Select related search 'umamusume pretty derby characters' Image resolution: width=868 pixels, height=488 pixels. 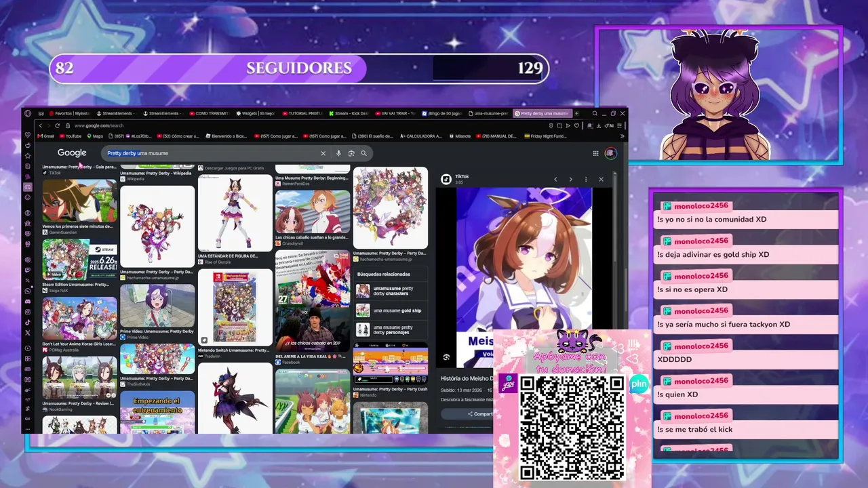[391, 291]
